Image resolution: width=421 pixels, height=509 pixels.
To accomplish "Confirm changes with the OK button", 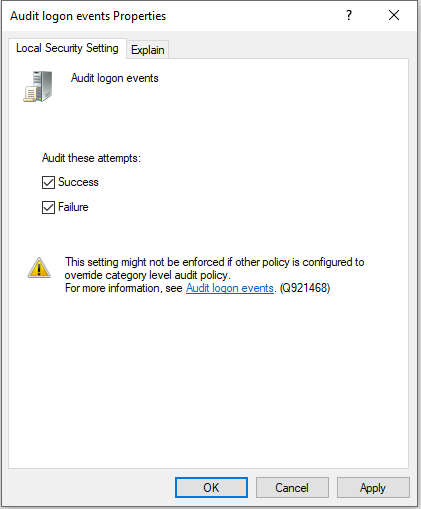I will 211,488.
